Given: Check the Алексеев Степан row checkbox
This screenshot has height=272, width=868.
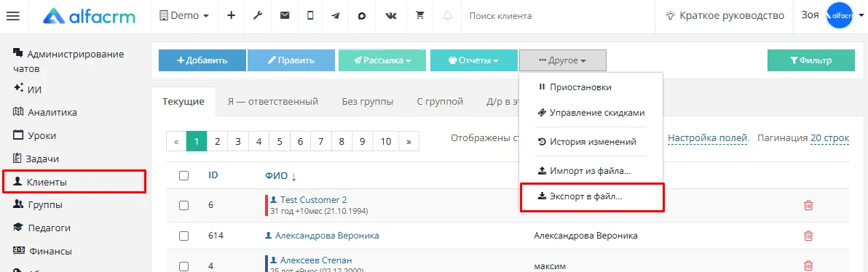Looking at the screenshot, I should point(184,266).
